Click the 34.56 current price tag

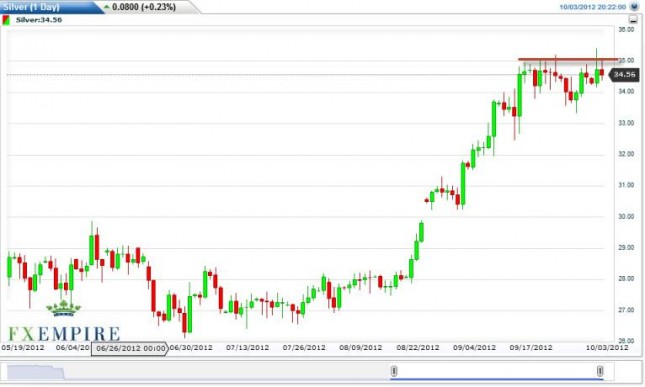[624, 74]
